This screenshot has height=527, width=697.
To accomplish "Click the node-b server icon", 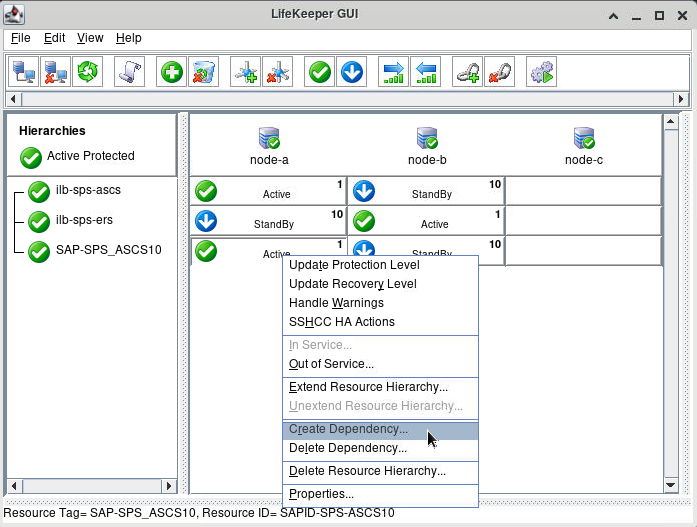I will point(427,138).
